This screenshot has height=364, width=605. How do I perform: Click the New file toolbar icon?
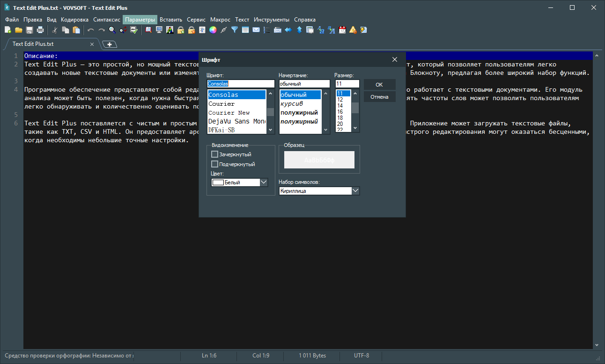[7, 30]
